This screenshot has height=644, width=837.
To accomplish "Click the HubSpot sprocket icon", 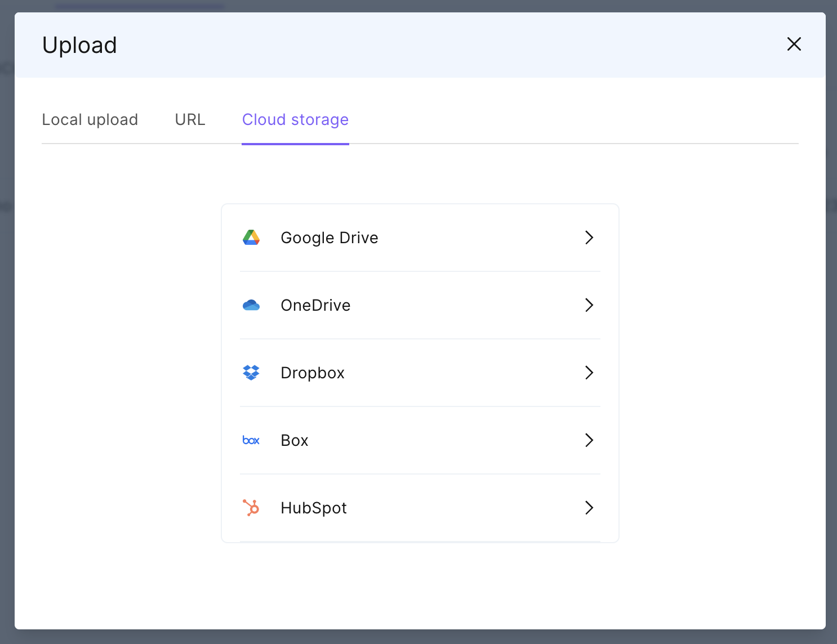I will [x=251, y=508].
